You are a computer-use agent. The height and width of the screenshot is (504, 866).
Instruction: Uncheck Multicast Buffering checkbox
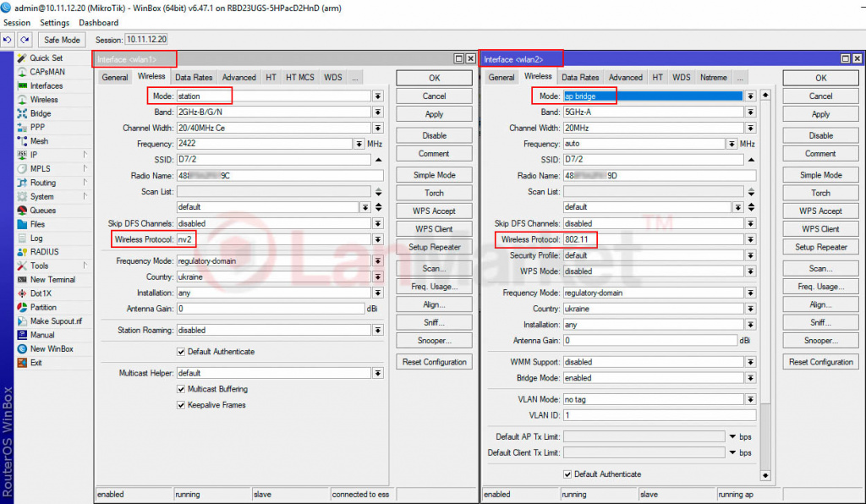181,389
